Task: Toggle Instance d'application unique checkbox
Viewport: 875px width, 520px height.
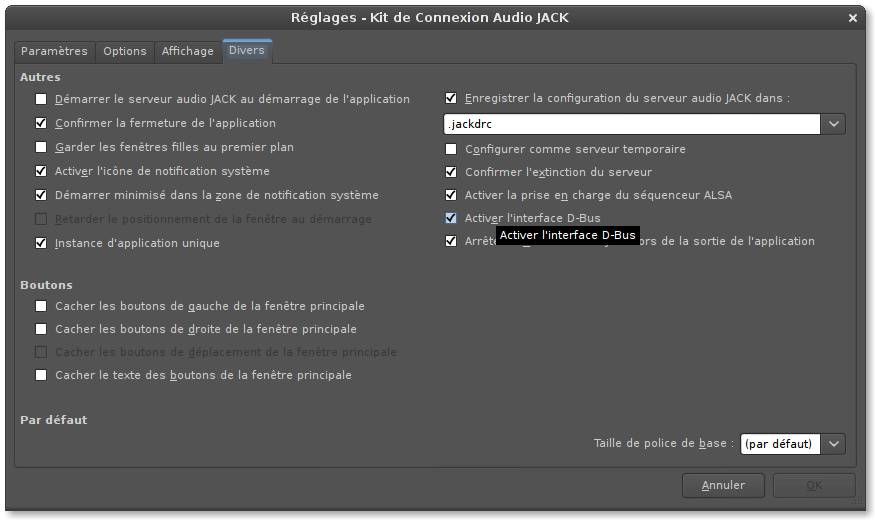Action: [41, 243]
